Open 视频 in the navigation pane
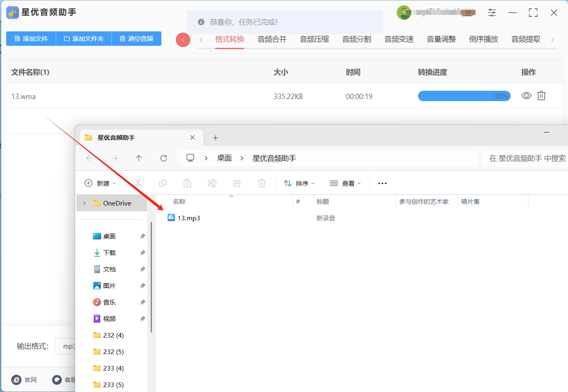 109,319
